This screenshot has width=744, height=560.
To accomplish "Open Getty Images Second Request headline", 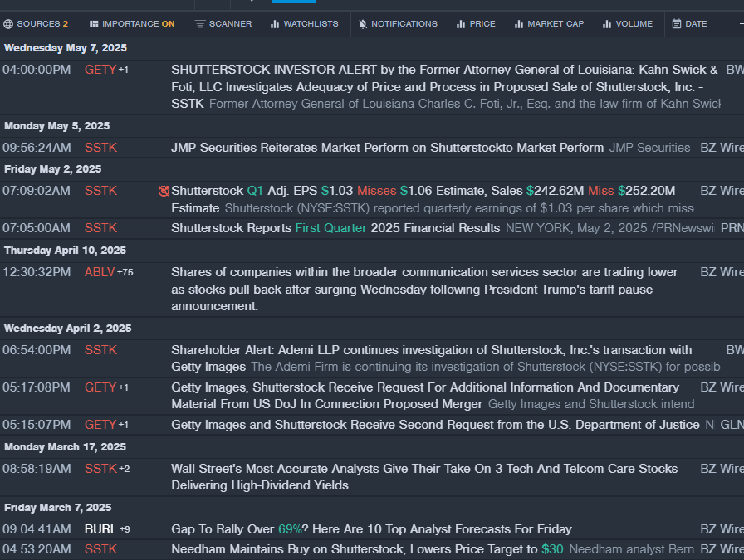I will 435,425.
